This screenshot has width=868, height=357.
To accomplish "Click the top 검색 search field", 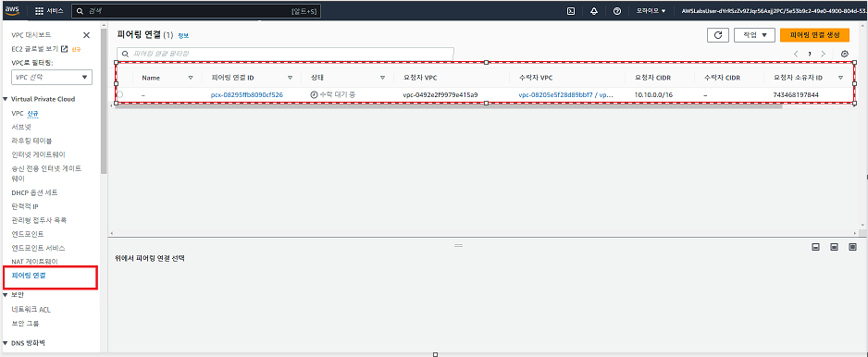I will (x=196, y=11).
